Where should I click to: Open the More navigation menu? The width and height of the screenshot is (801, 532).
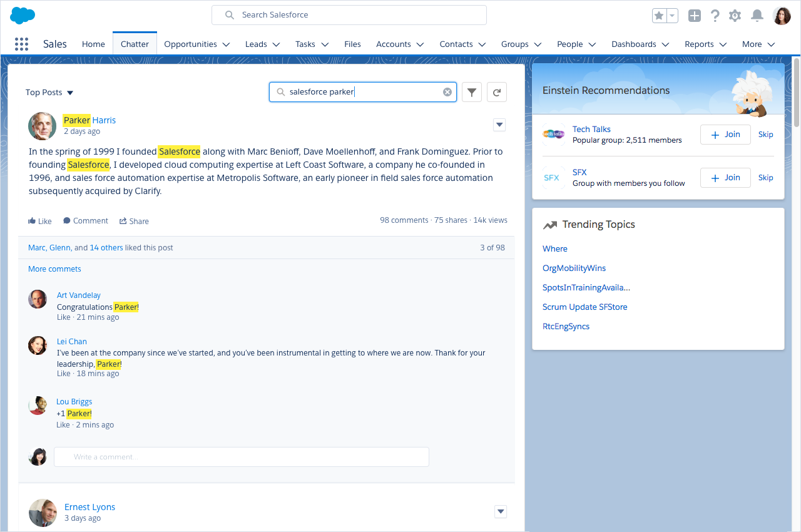(758, 44)
